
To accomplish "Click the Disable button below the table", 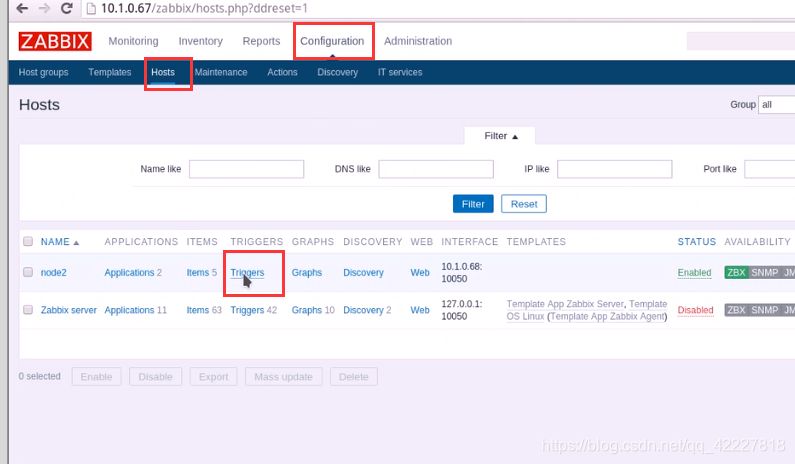I will [156, 377].
